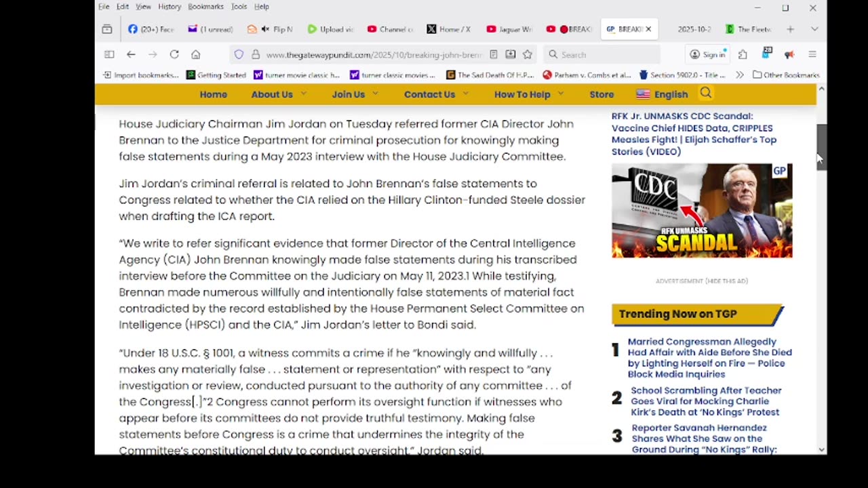Expand the How To Help menu

(x=529, y=94)
